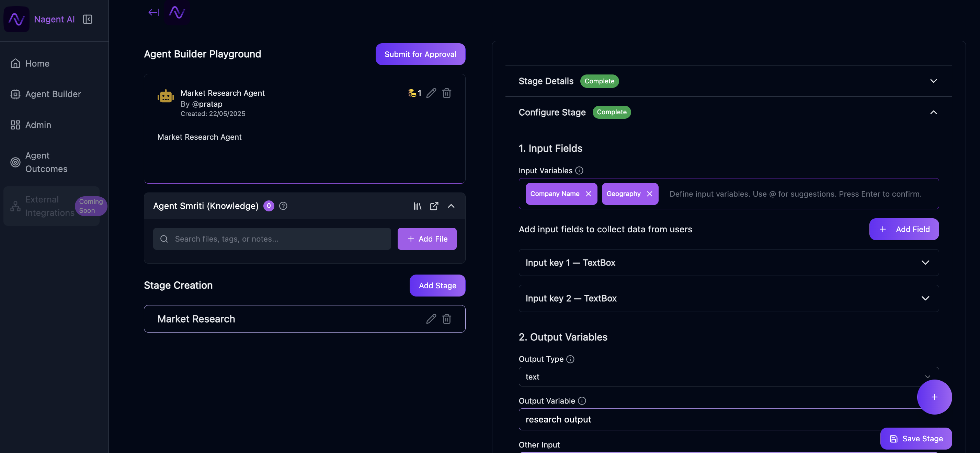Edit the Market Research stage
Screen dimensions: 980x453
[x=431, y=319]
